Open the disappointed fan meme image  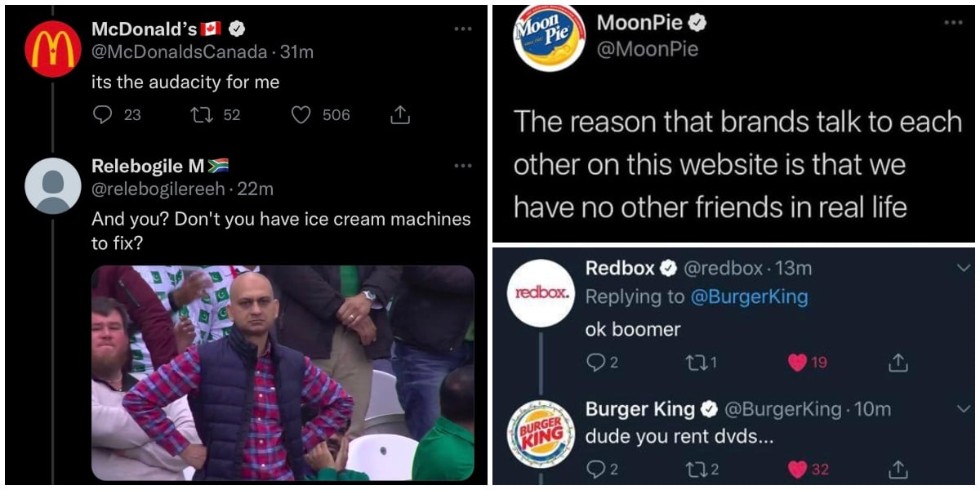click(283, 372)
